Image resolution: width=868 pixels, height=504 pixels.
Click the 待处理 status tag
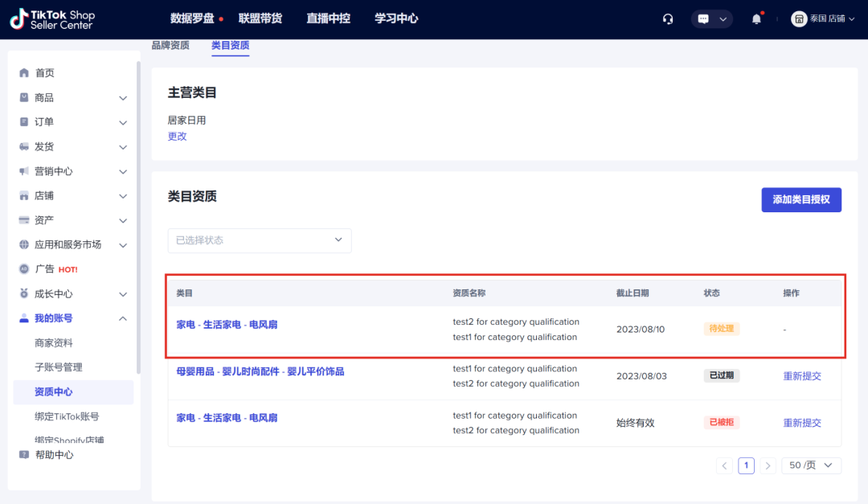(x=721, y=329)
